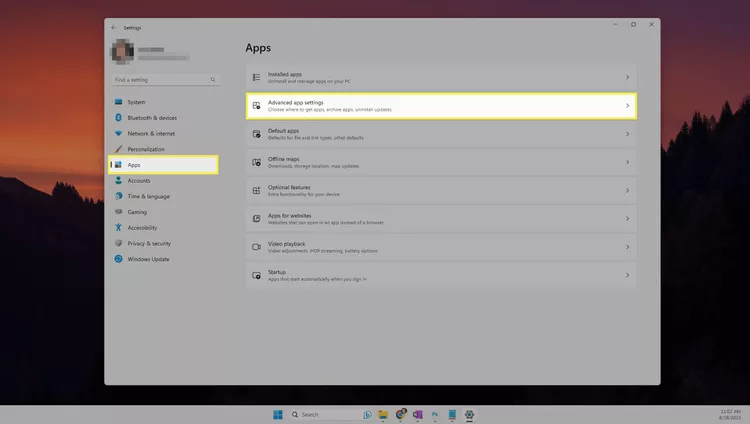
Task: Select Apps in the sidebar
Action: pos(164,165)
